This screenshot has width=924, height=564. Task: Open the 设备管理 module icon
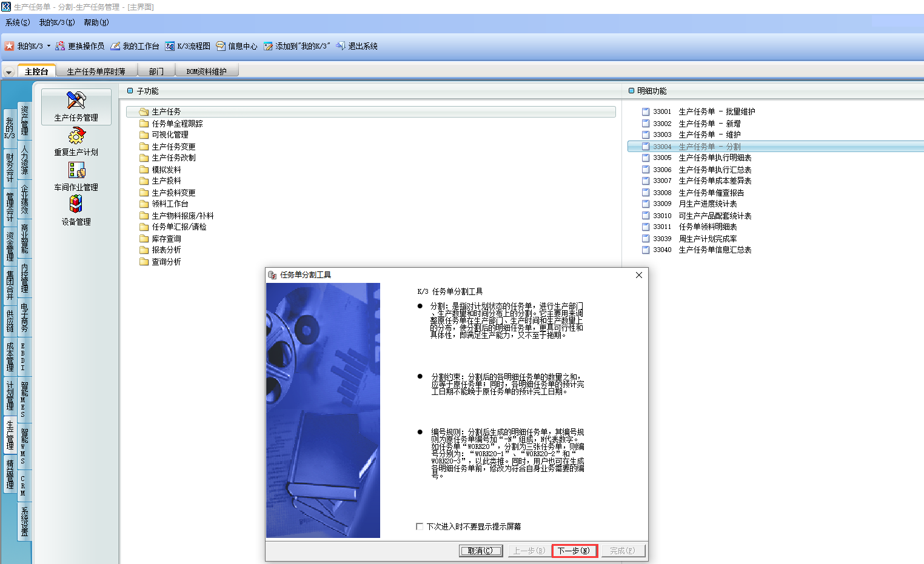pyautogui.click(x=76, y=204)
